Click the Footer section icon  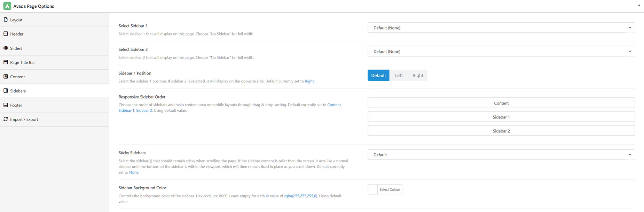[x=6, y=105]
